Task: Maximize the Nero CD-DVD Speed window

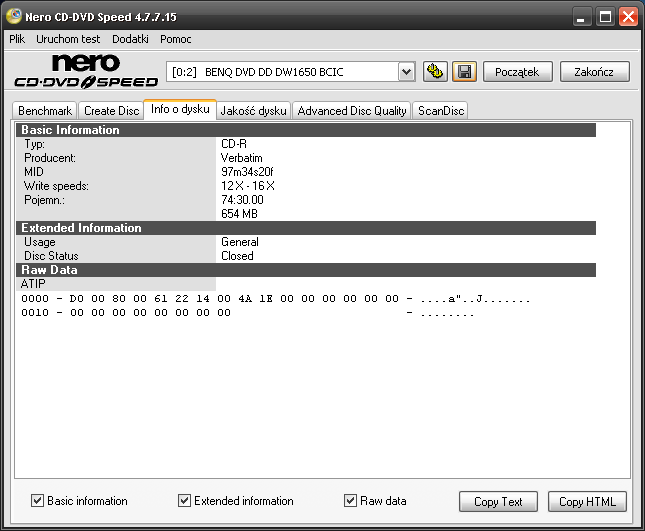Action: (x=605, y=17)
